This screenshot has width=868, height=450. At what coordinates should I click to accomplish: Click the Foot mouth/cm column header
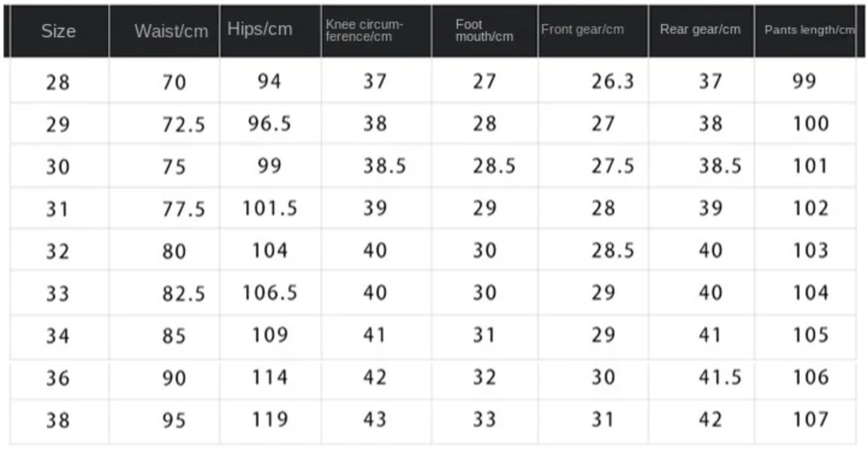[484, 31]
